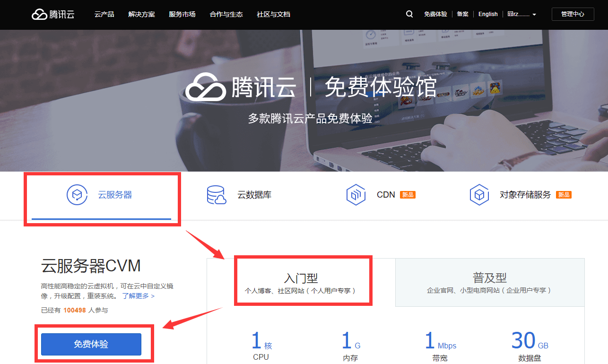608x364 pixels.
Task: Select the object storage hexagon icon
Action: click(479, 195)
